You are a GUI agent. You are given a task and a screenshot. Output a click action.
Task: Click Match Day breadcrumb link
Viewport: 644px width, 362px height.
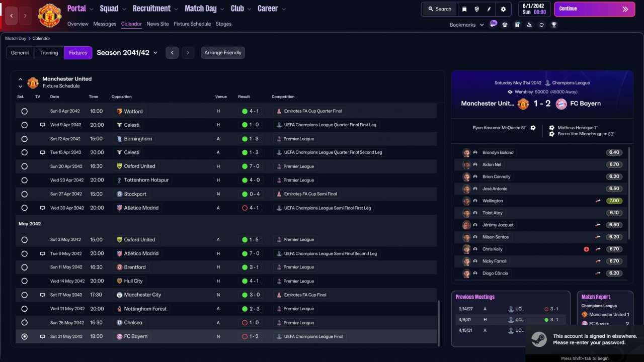[16, 38]
